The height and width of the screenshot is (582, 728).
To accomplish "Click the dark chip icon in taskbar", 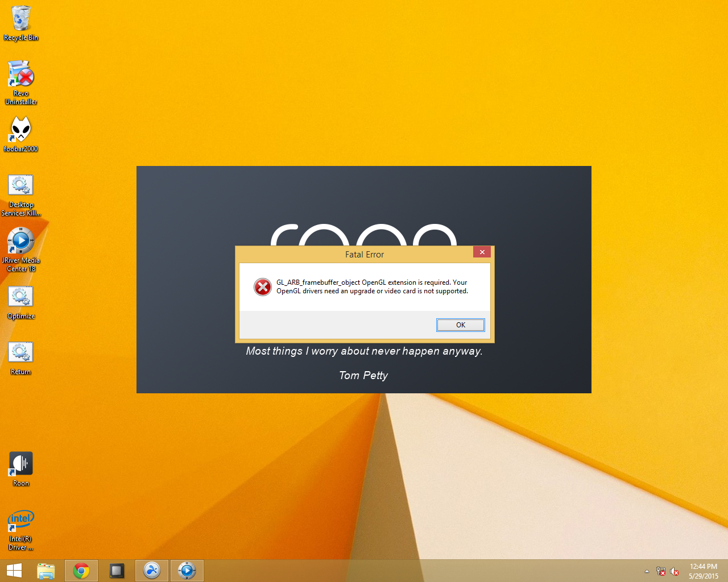I will coord(117,571).
